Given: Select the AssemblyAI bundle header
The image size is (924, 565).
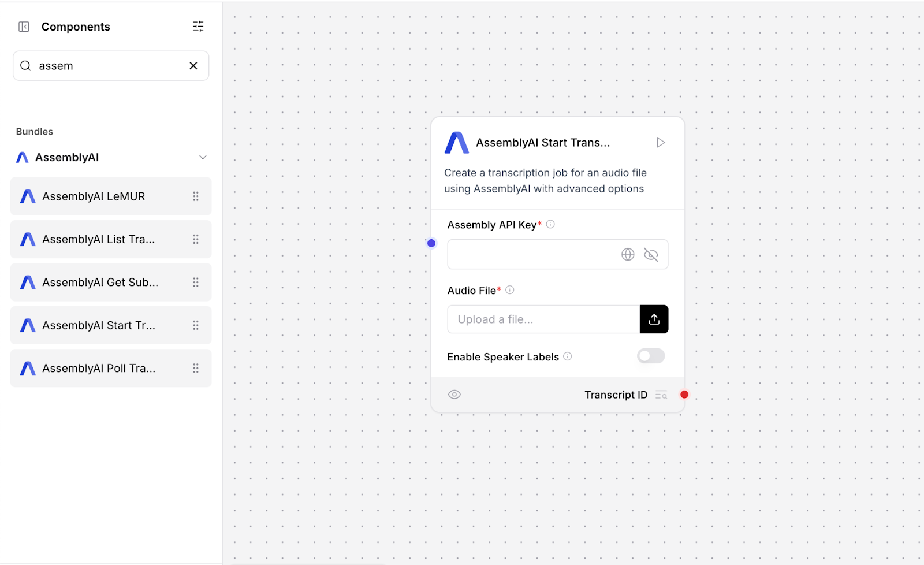Looking at the screenshot, I should click(111, 157).
